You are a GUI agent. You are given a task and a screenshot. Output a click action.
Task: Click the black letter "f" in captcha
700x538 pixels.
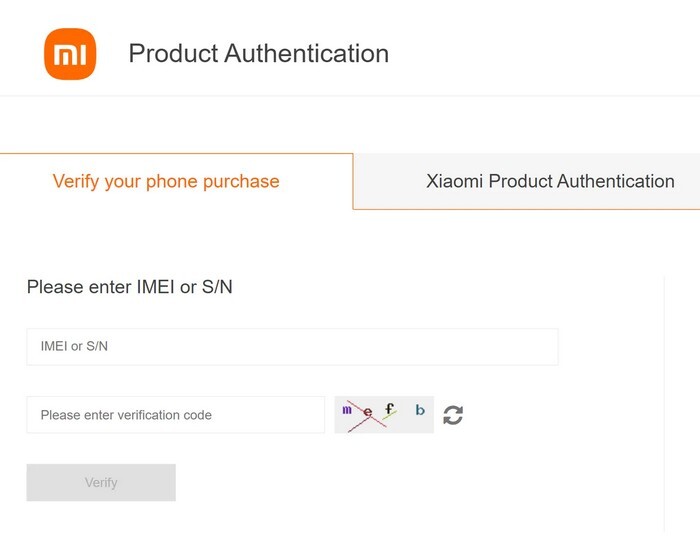coord(390,408)
